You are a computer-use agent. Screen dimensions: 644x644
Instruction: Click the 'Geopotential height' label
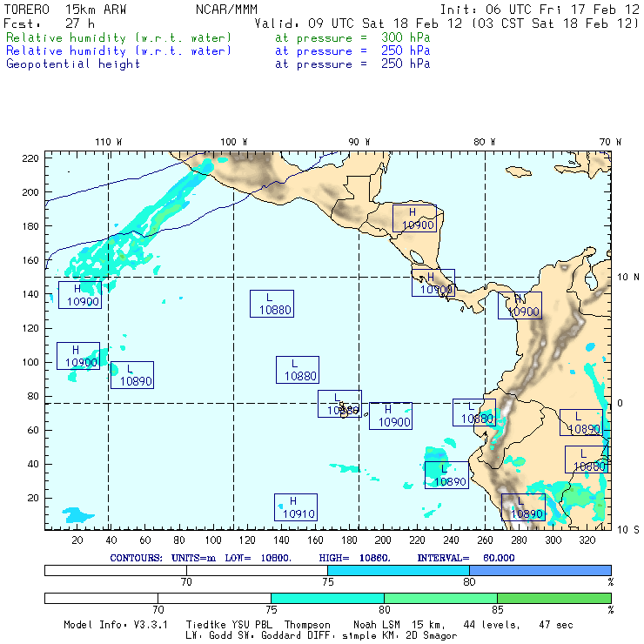[x=73, y=64]
